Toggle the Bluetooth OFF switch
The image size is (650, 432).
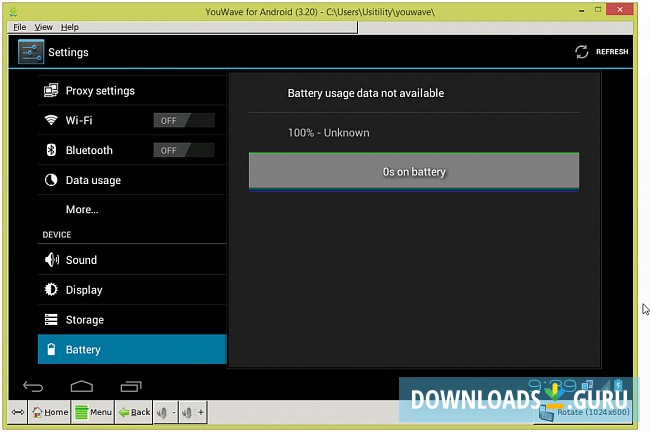[x=184, y=150]
